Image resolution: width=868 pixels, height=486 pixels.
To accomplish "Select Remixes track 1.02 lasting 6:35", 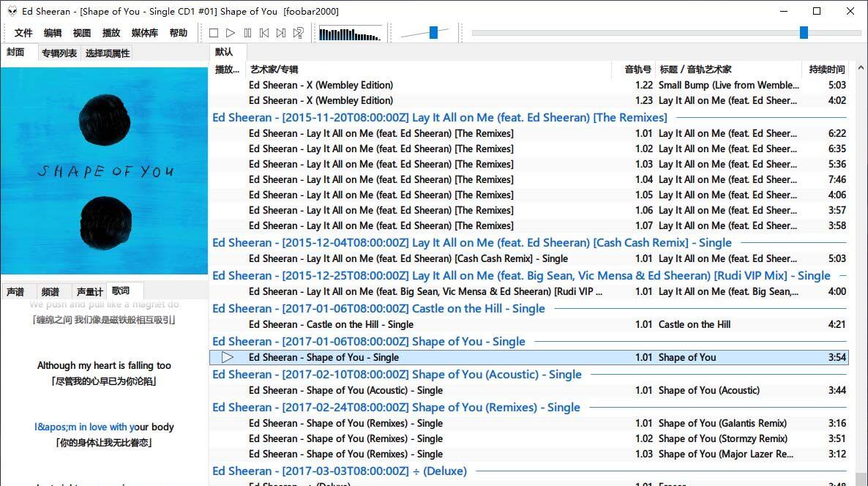I will [528, 149].
